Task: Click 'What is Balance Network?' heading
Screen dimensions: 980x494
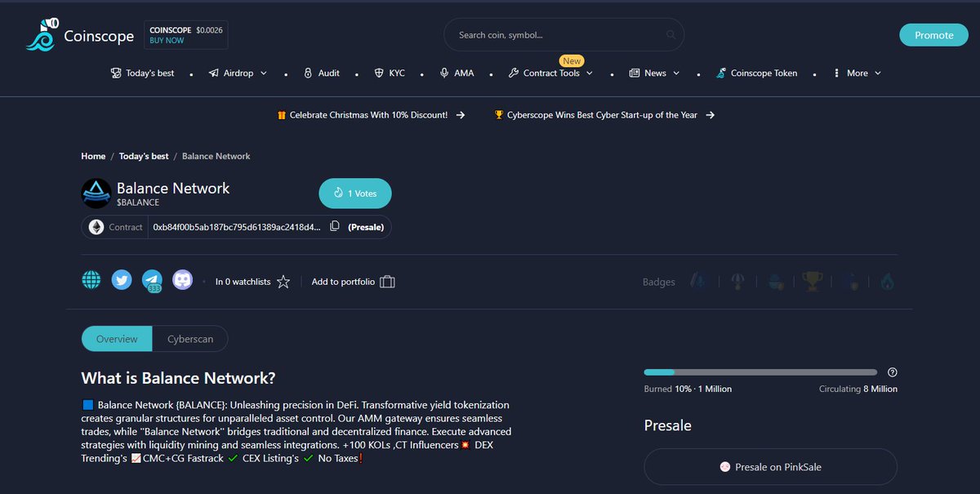Action: pyautogui.click(x=178, y=379)
